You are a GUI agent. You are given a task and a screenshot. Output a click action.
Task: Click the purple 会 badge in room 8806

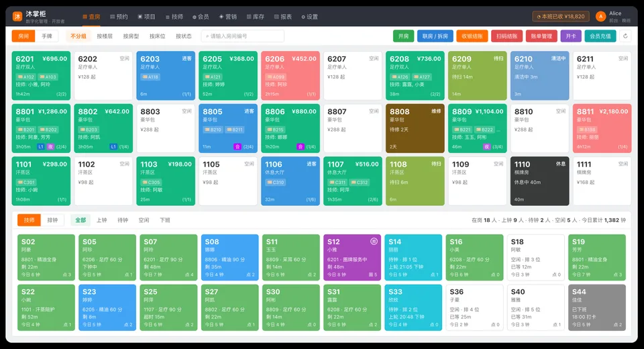click(x=301, y=147)
